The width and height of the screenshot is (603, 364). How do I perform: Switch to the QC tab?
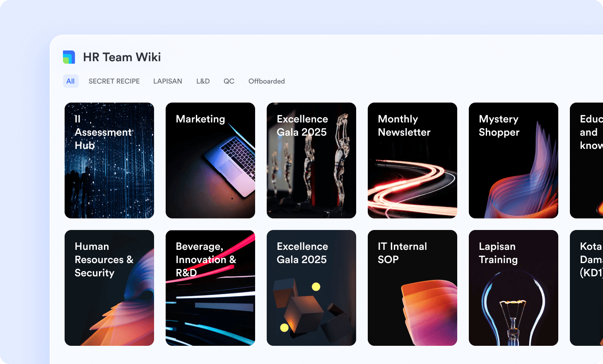point(229,81)
